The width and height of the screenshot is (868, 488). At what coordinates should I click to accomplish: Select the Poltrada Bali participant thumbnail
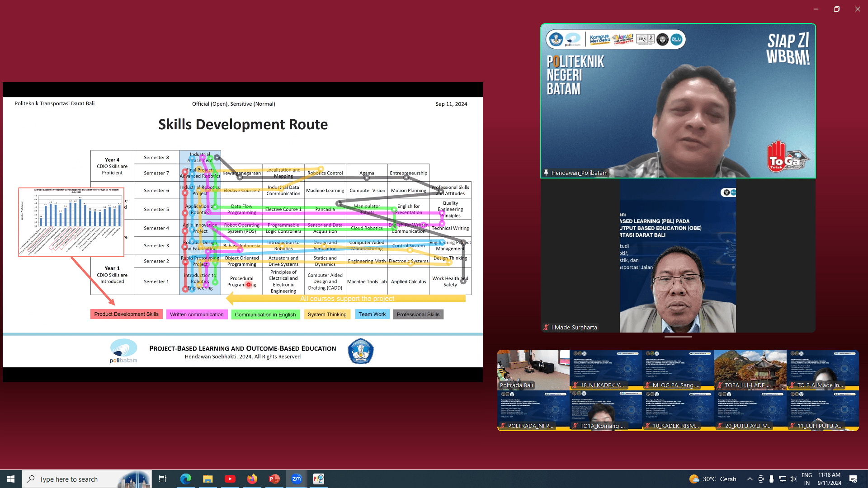tap(533, 370)
